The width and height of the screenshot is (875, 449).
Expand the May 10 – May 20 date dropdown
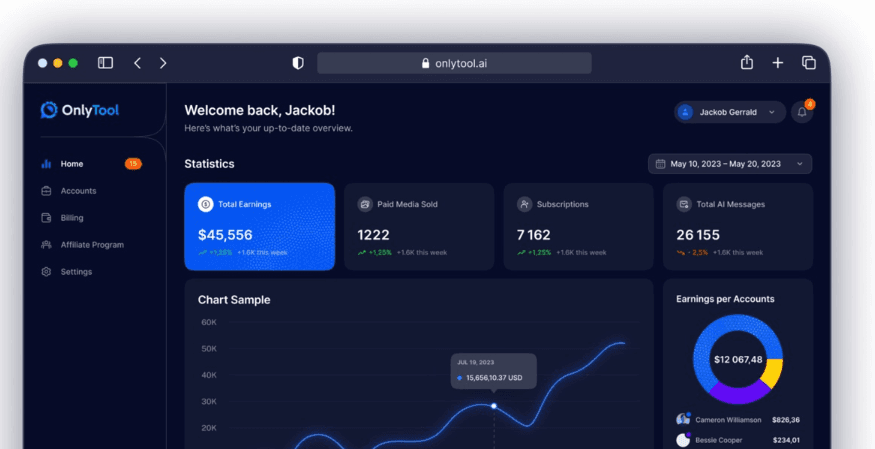pyautogui.click(x=730, y=164)
